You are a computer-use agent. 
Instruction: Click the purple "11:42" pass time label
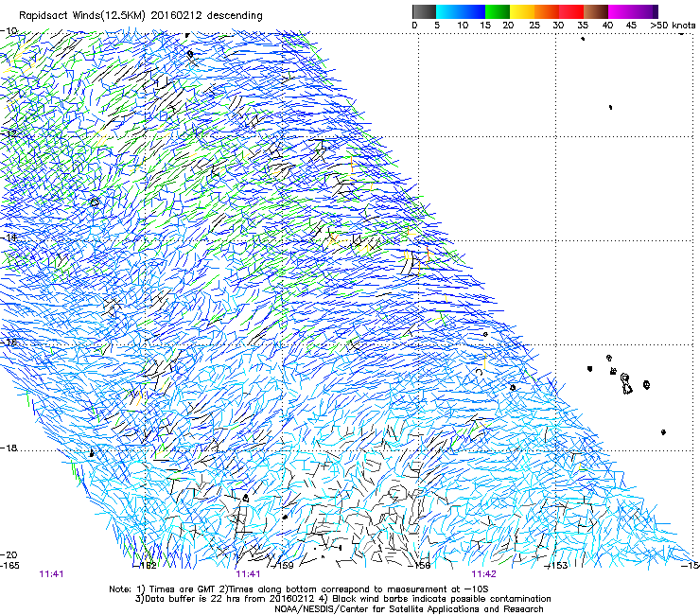(x=484, y=574)
